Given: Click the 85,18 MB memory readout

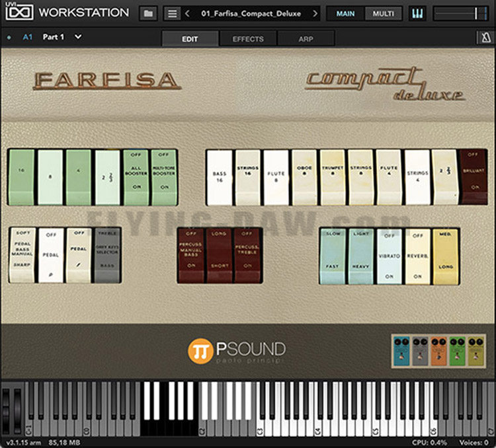Looking at the screenshot, I should pos(64,443).
